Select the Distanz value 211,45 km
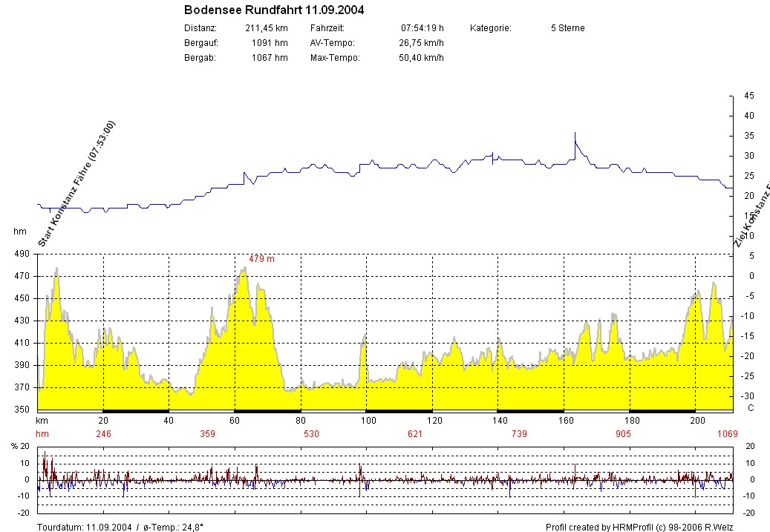The image size is (770, 532). [x=266, y=28]
